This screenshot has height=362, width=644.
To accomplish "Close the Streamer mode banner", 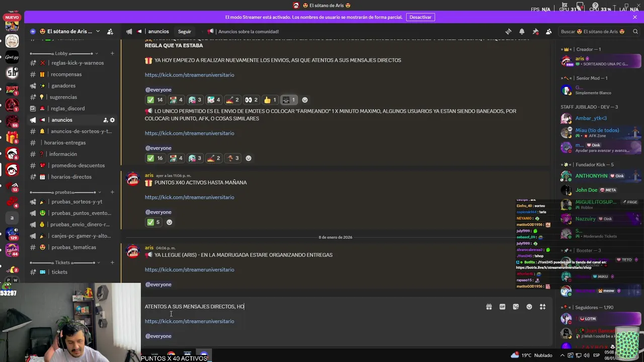I will pos(635,17).
